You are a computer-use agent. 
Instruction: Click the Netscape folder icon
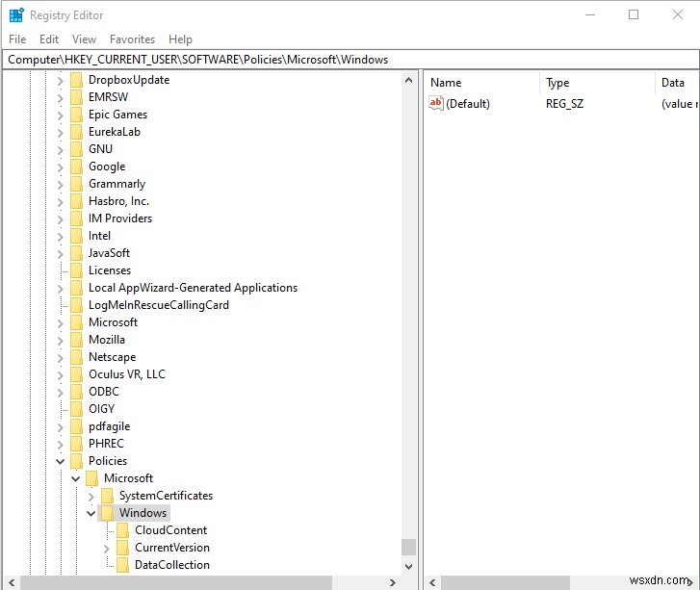[x=77, y=357]
